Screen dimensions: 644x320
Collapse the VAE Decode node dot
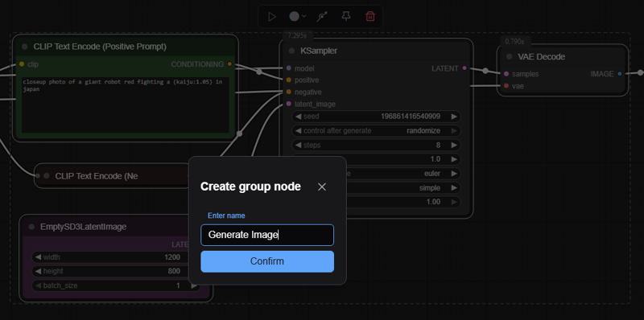[x=510, y=56]
